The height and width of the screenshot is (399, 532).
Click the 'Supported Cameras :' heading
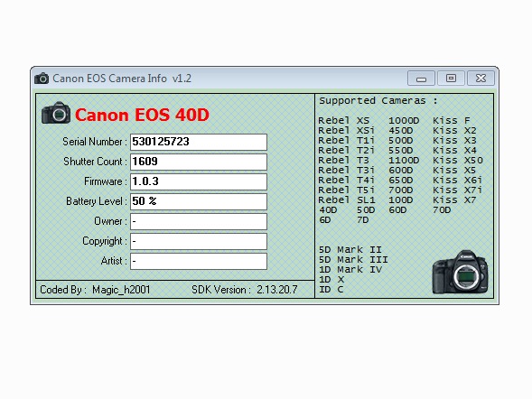(378, 101)
